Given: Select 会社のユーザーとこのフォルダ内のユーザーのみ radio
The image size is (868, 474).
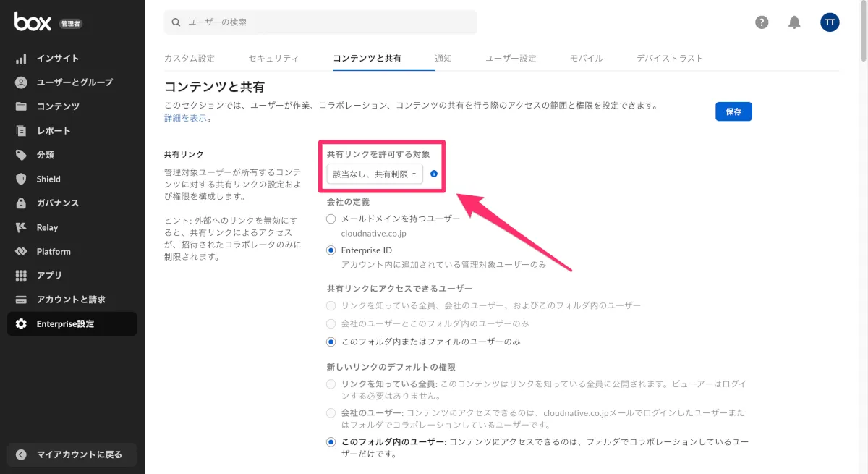Looking at the screenshot, I should 331,323.
